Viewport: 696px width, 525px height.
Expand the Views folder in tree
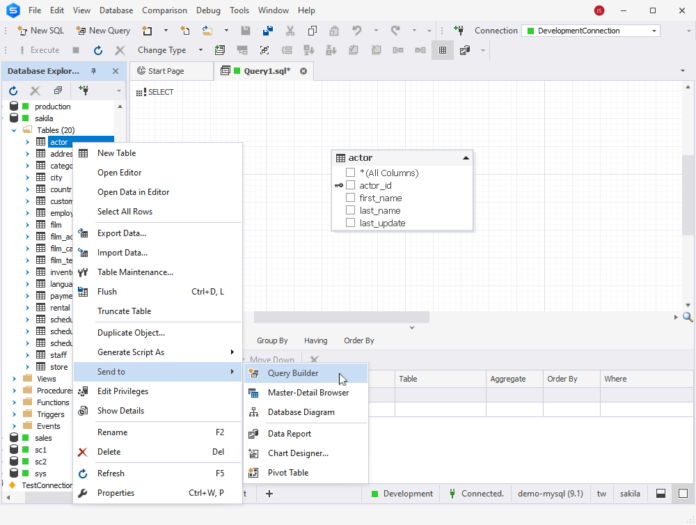tap(14, 379)
